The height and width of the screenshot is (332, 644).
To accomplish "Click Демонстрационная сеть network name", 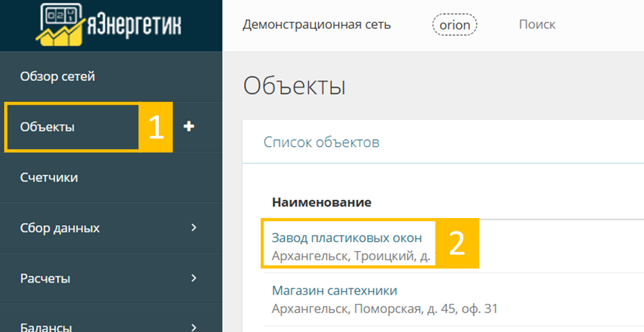I will pos(316,25).
